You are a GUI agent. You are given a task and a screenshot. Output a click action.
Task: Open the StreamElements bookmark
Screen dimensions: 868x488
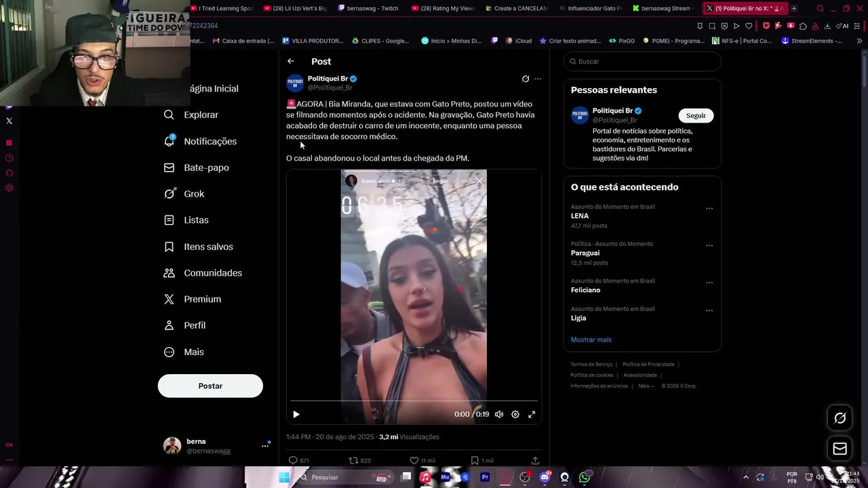812,41
